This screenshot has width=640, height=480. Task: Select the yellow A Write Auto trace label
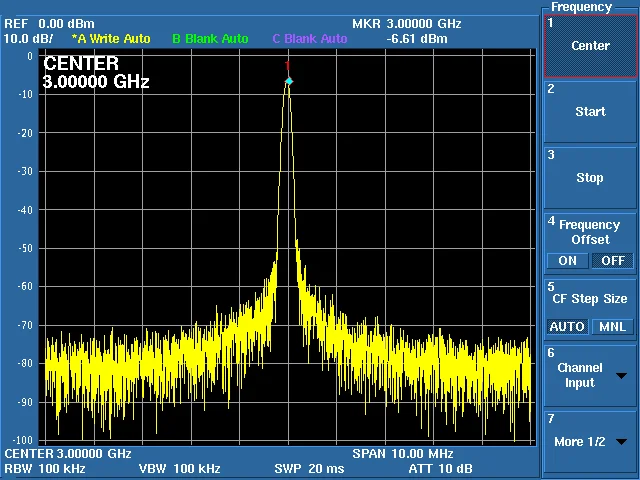[x=111, y=39]
